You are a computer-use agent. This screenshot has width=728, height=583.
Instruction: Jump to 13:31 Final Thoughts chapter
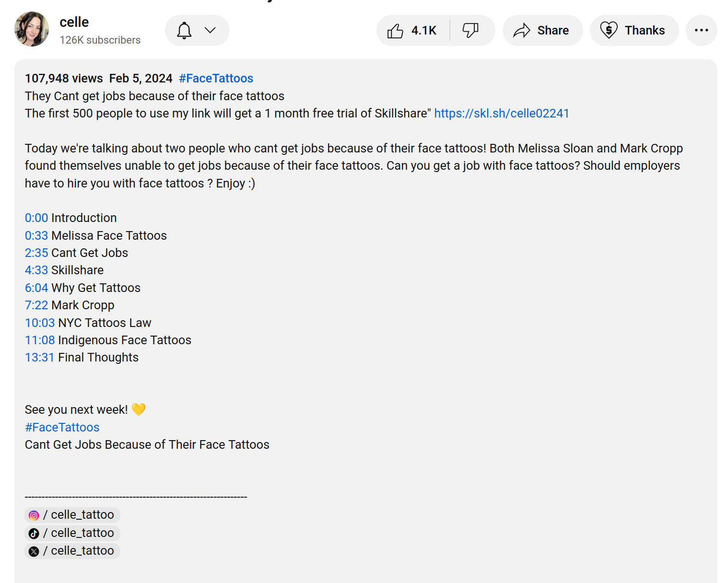pyautogui.click(x=40, y=358)
